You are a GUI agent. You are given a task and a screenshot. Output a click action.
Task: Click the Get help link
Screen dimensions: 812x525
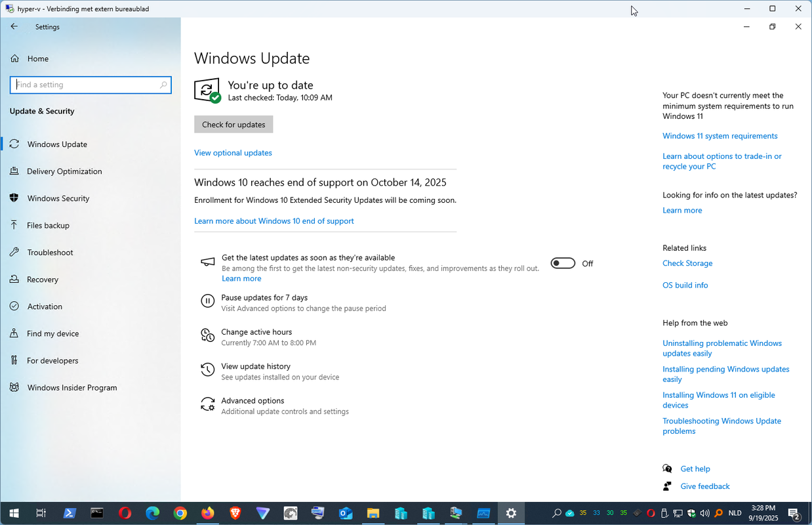695,469
